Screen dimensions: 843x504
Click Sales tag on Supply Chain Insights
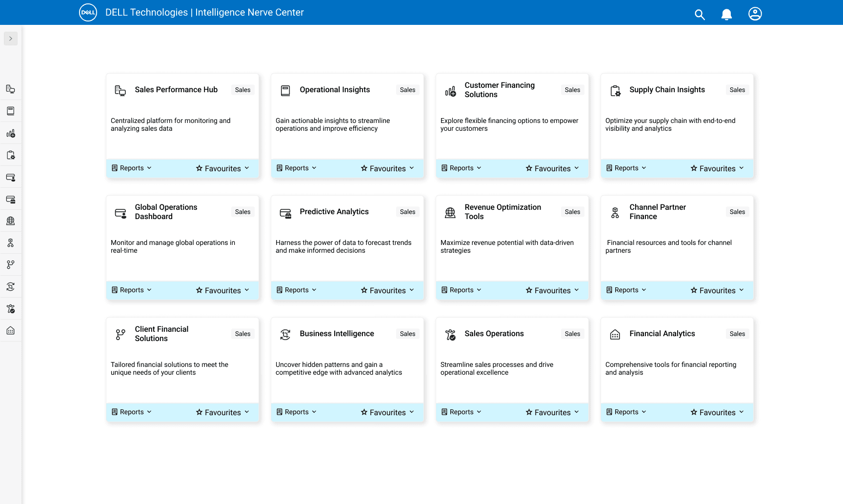[x=737, y=90]
